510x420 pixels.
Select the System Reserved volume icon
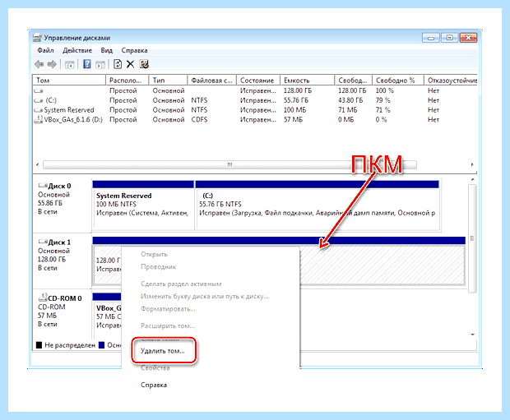[x=39, y=110]
